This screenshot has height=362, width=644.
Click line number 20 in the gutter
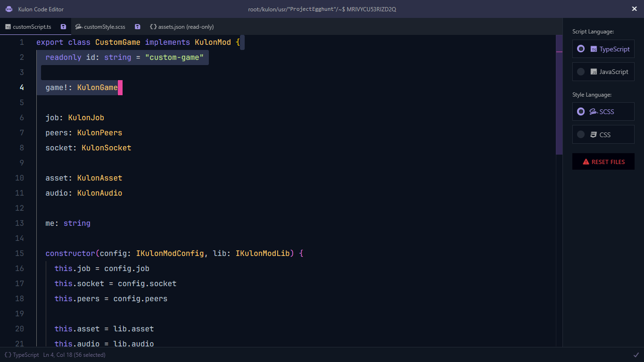tap(19, 329)
